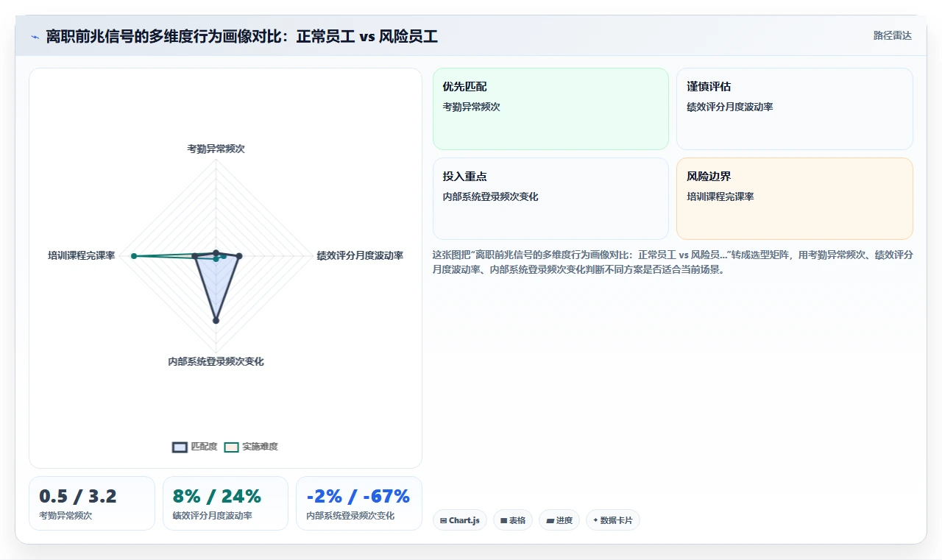942x560 pixels.
Task: Click 绩效评分月度波动率 label under 8% / 24%
Action: 213,515
